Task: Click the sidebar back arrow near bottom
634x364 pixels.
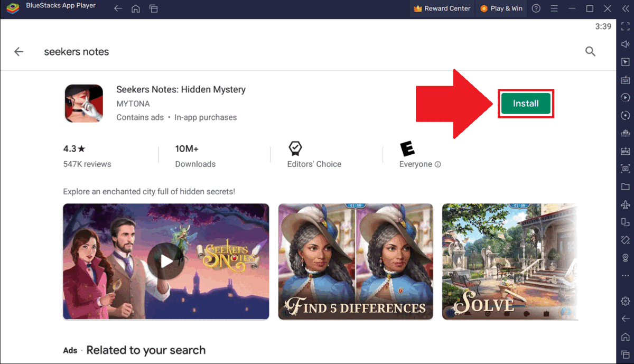Action: pyautogui.click(x=626, y=319)
